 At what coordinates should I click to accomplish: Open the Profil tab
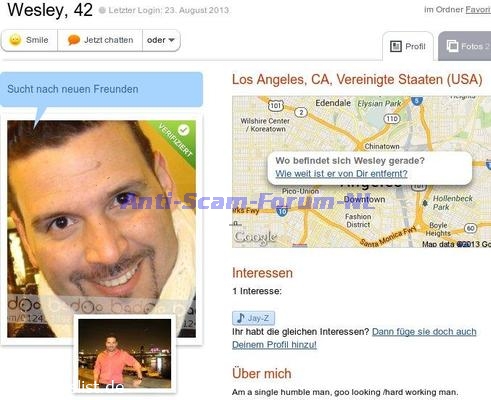coord(408,46)
